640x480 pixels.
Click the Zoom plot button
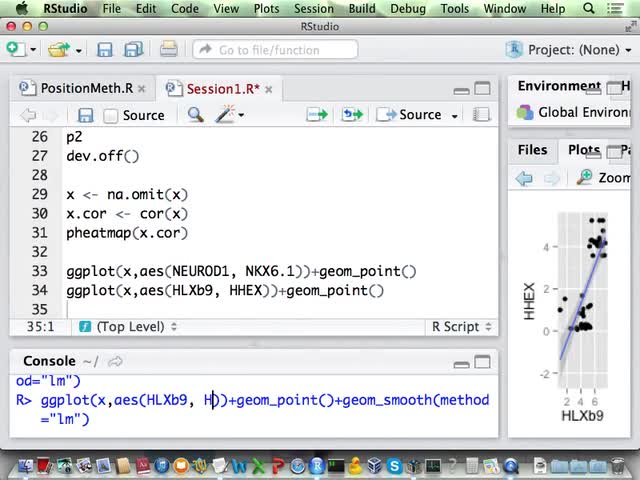click(x=603, y=178)
